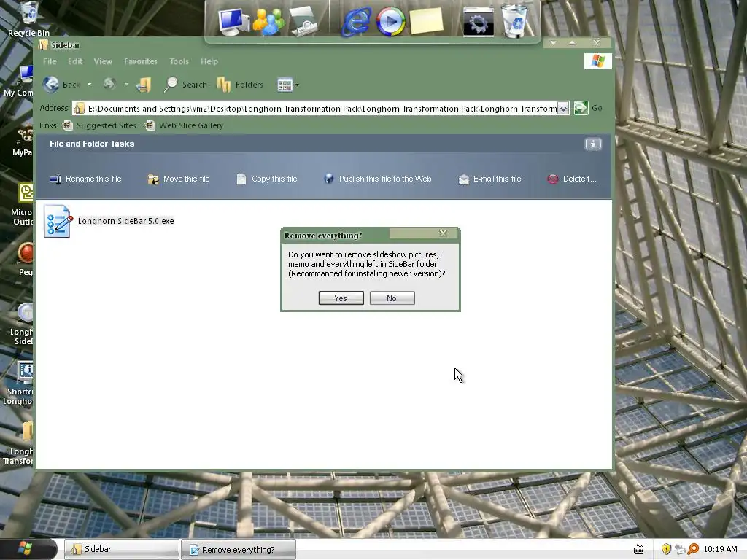Click Publish this file to the Web
Screen dimensions: 747x560
point(378,179)
